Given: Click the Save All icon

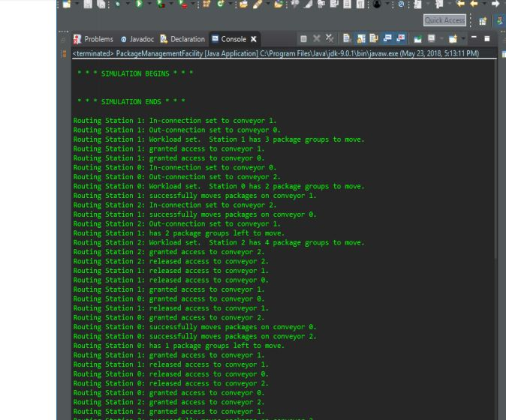Looking at the screenshot, I should click(x=101, y=4).
